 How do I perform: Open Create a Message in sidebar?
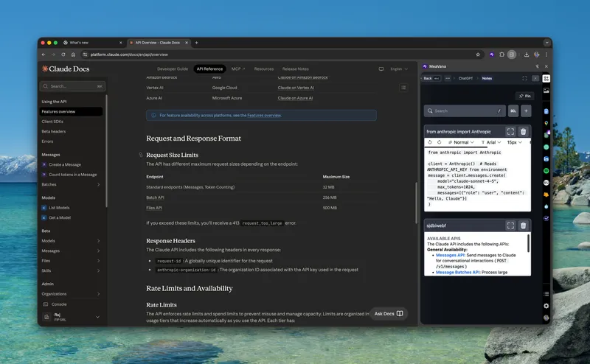pos(65,165)
